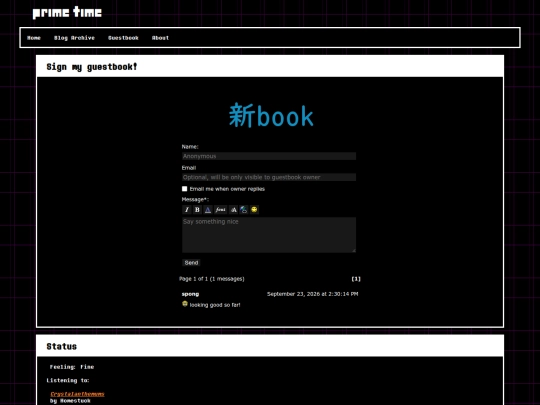Open the Guestbook nav link
The height and width of the screenshot is (405, 540).
click(123, 38)
